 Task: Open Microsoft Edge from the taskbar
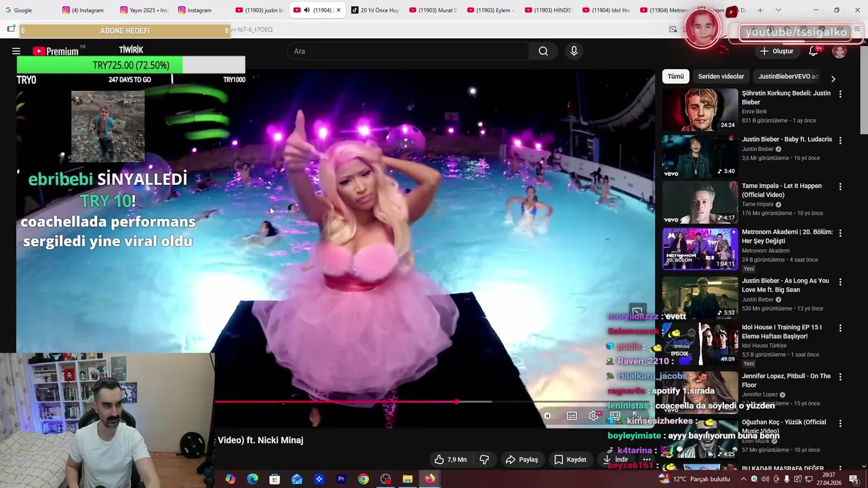(252, 479)
